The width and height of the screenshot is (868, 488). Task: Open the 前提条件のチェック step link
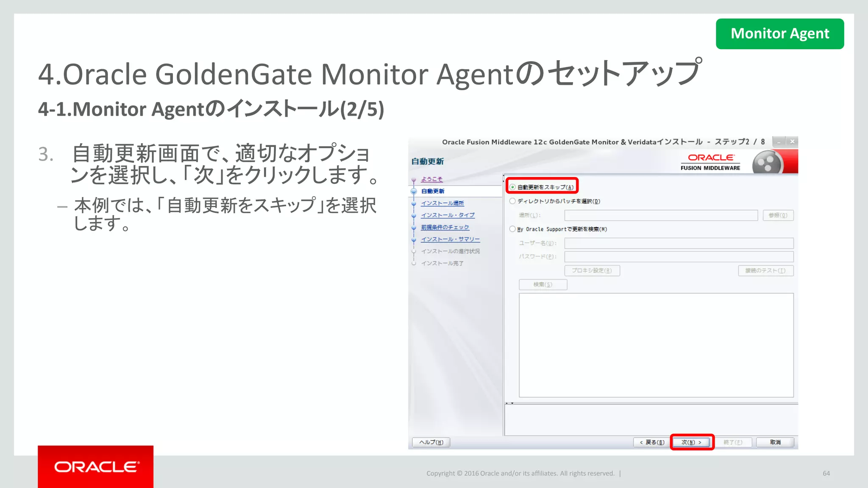click(x=445, y=227)
